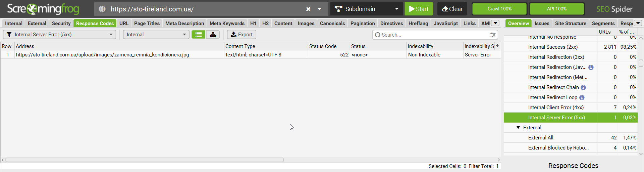Select External All row
644x172 pixels.
click(571, 138)
